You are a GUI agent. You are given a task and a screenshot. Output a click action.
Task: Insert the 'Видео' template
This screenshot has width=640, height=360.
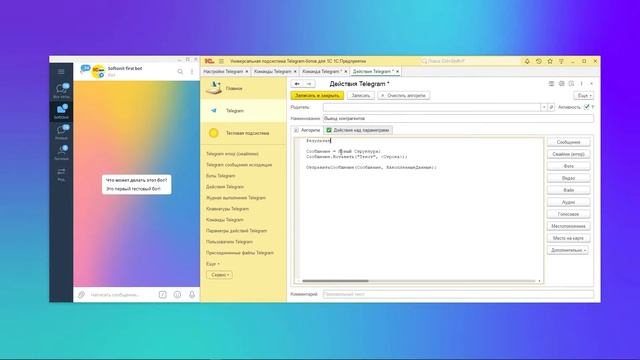[568, 178]
